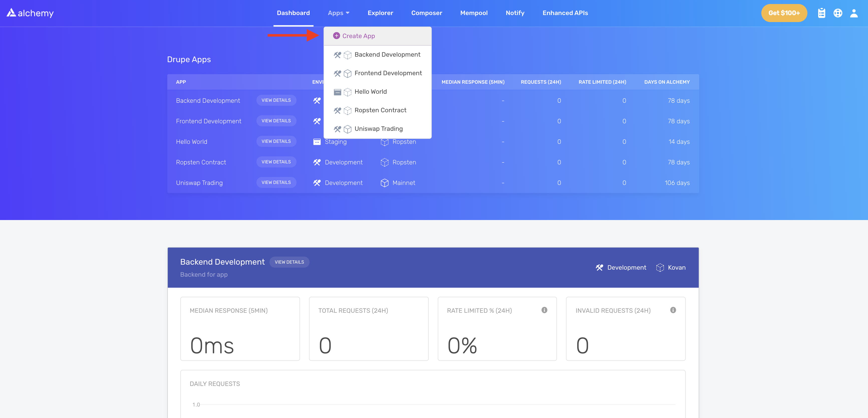Screen dimensions: 868x418
Task: Click info icon on Invalid Requests card
Action: tap(673, 310)
